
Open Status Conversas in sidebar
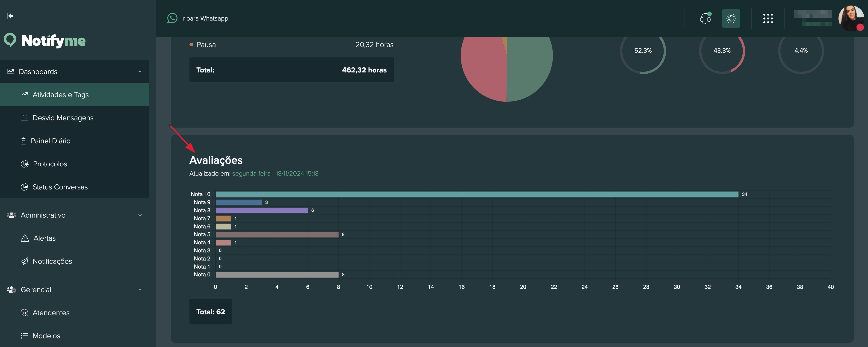pyautogui.click(x=60, y=187)
